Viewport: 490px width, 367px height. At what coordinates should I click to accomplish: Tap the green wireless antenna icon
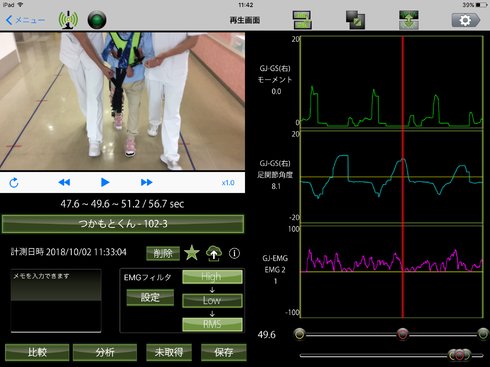[x=68, y=20]
